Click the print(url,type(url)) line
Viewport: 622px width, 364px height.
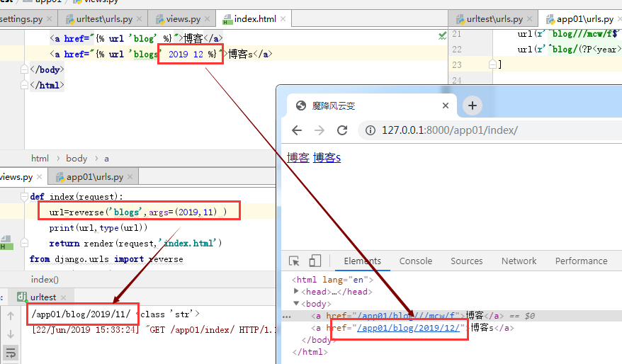point(98,227)
